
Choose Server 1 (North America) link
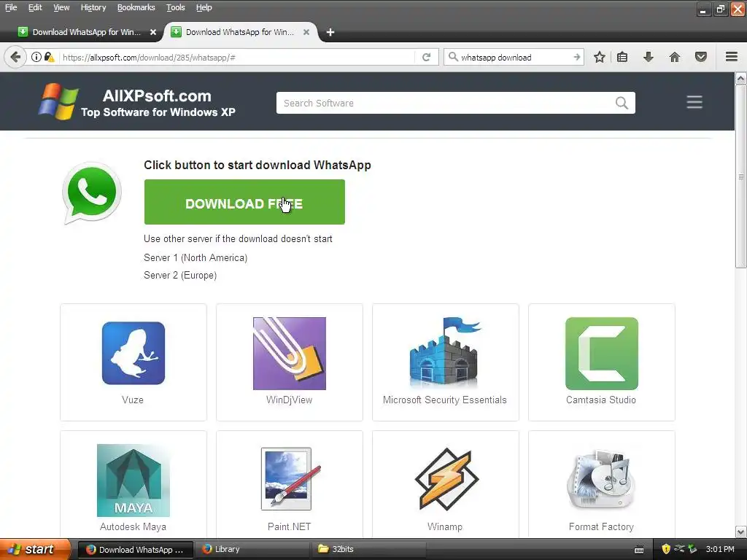tap(196, 257)
